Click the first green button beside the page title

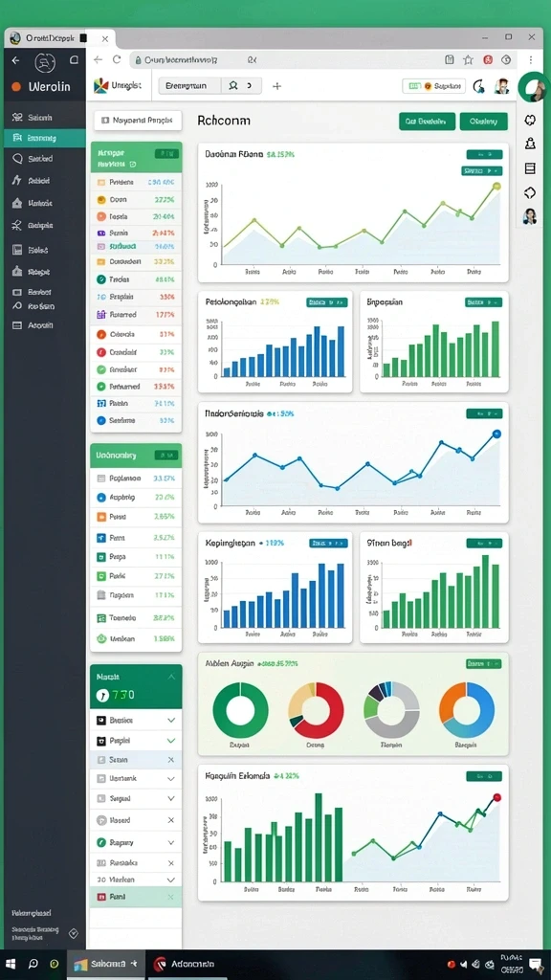[x=427, y=122]
